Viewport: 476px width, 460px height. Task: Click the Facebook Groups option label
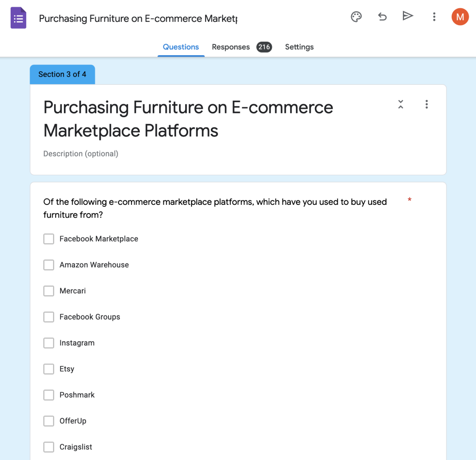[90, 317]
